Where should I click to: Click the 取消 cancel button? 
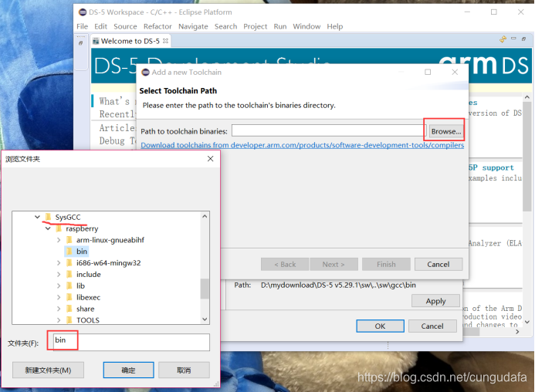184,370
